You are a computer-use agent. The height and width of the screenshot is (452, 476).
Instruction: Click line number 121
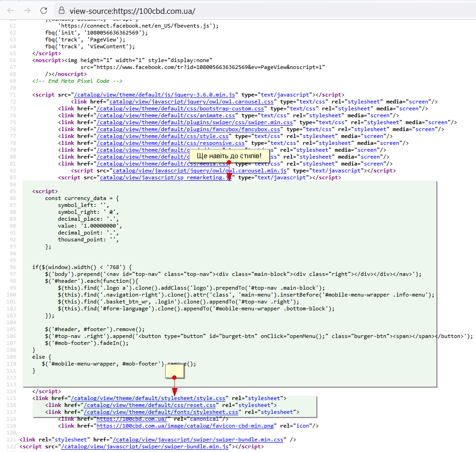(11, 440)
